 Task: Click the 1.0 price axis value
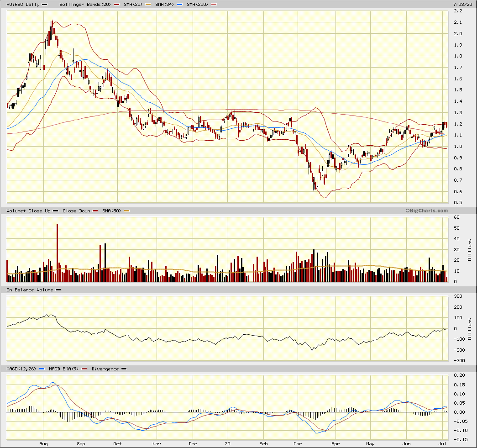(458, 147)
